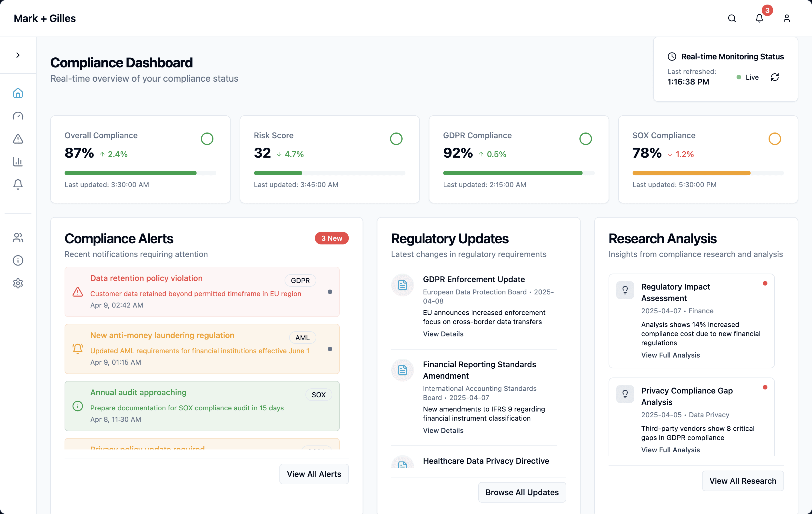Open the gauge speedometer sidebar icon
This screenshot has width=812, height=514.
tap(18, 116)
